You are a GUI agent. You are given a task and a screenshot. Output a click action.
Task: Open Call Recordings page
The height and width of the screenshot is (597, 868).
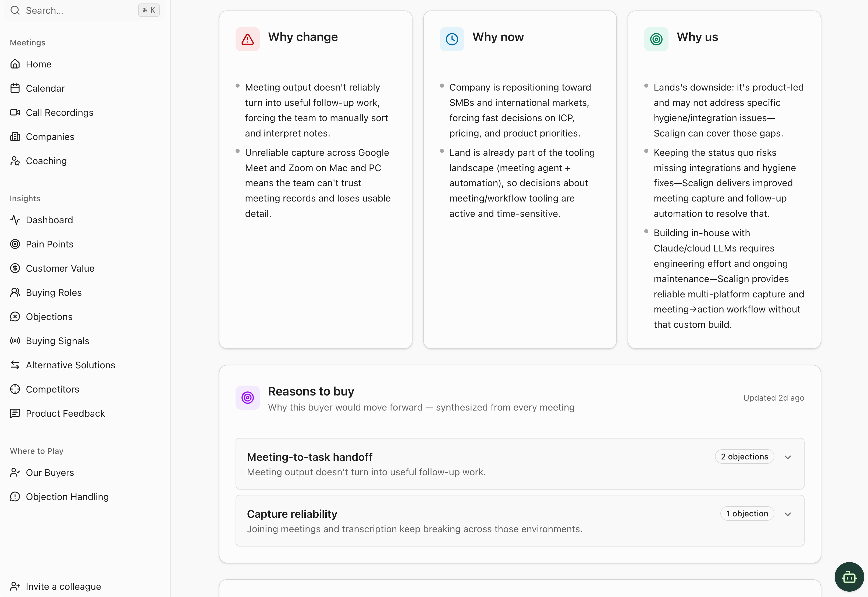point(59,113)
